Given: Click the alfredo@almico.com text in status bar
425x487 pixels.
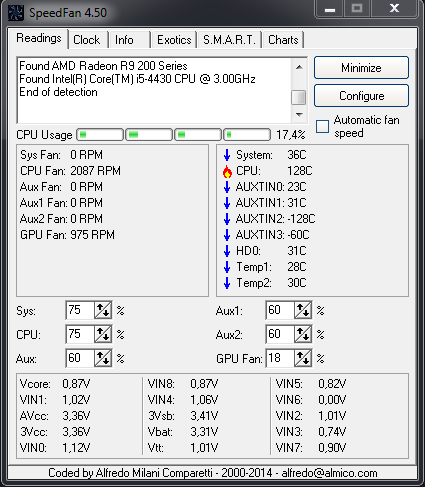Looking at the screenshot, I should click(329, 473).
